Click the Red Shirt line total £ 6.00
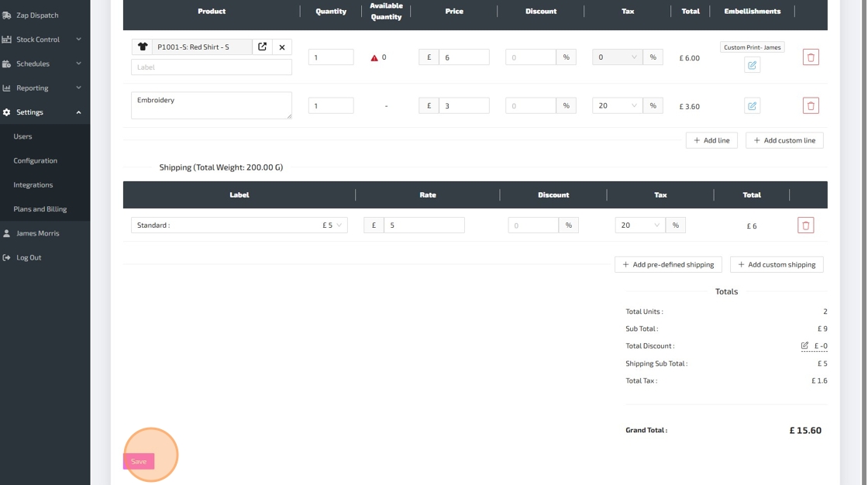 pyautogui.click(x=689, y=58)
